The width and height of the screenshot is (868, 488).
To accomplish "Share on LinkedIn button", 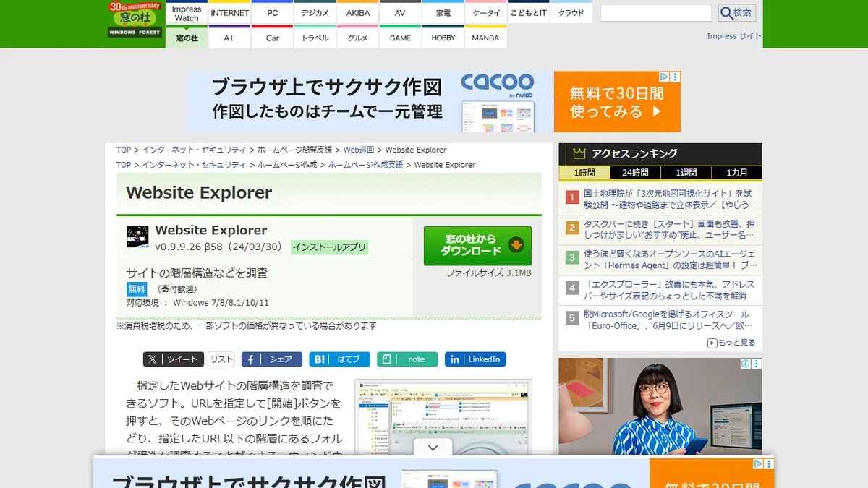I will 475,359.
